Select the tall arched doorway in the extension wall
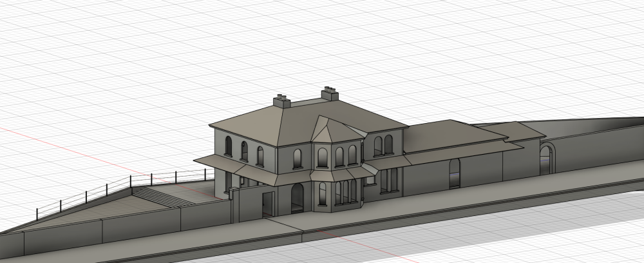The height and width of the screenshot is (263, 644). tap(454, 173)
